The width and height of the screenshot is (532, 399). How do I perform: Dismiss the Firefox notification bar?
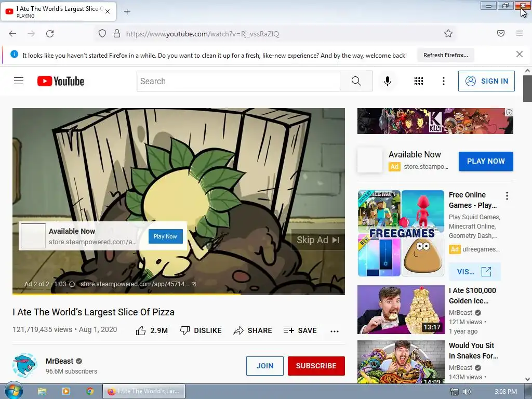pyautogui.click(x=520, y=54)
